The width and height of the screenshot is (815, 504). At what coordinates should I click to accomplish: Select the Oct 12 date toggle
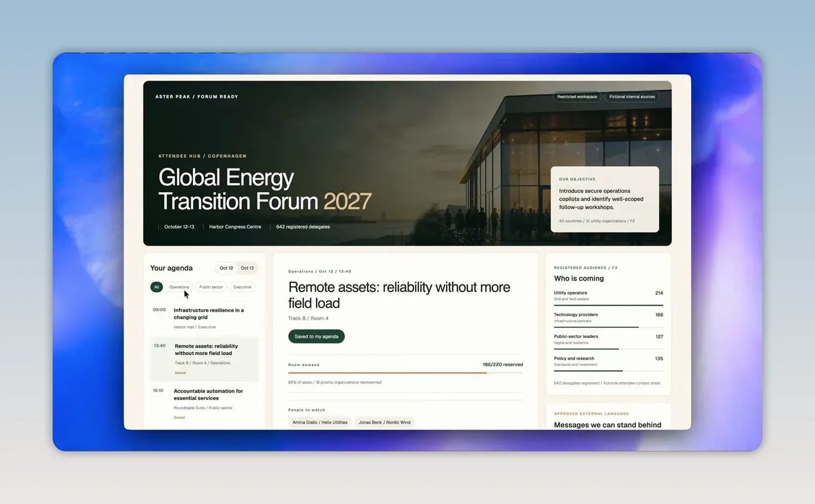tap(227, 268)
